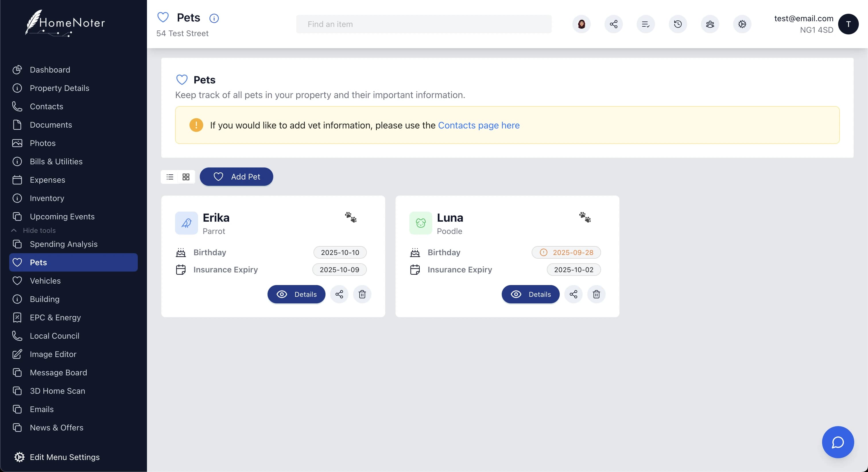Delete Erika pet using trash icon
868x472 pixels.
[362, 294]
